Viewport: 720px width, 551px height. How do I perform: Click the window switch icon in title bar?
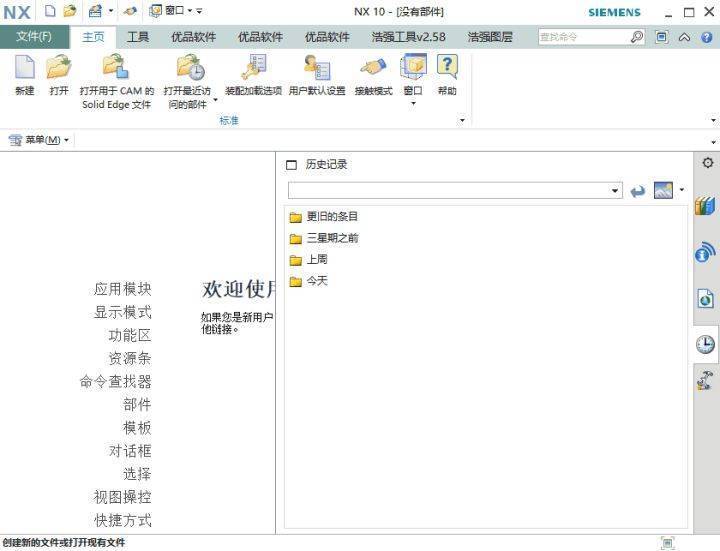pyautogui.click(x=156, y=11)
